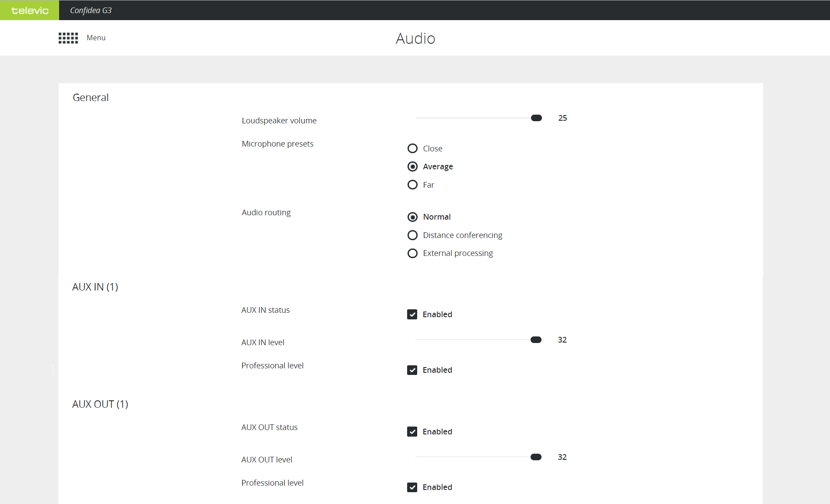This screenshot has height=504, width=830.
Task: Select the Close microphone preset
Action: point(412,149)
